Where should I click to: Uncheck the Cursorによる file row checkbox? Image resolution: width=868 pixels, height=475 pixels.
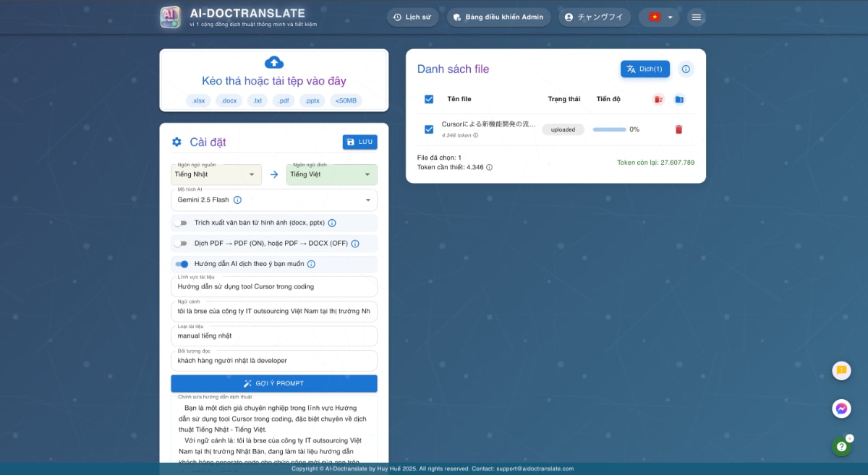click(428, 129)
